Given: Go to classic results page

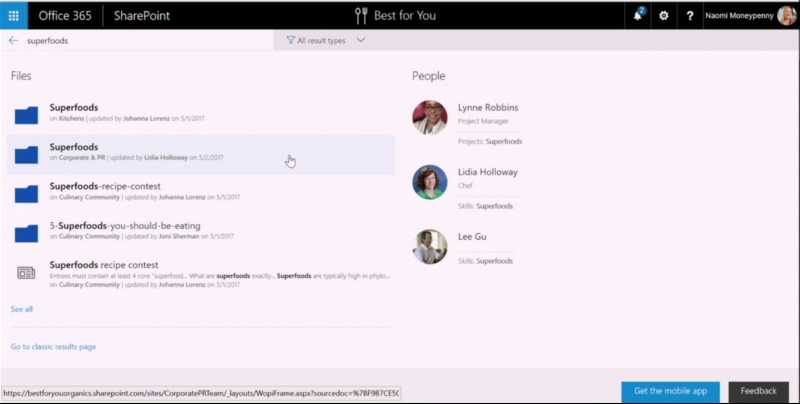Looking at the screenshot, I should click(x=54, y=346).
